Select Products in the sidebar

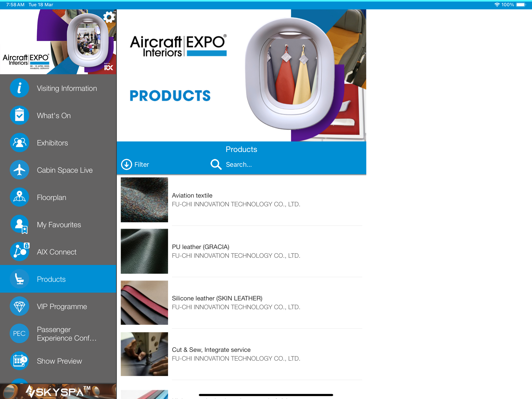coord(58,279)
